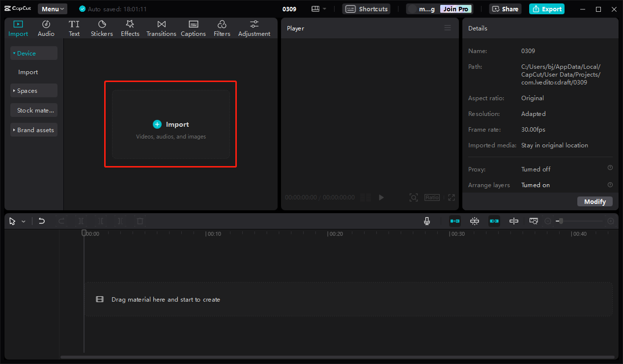The width and height of the screenshot is (623, 364).
Task: Open the Adjustment panel
Action: tap(254, 28)
